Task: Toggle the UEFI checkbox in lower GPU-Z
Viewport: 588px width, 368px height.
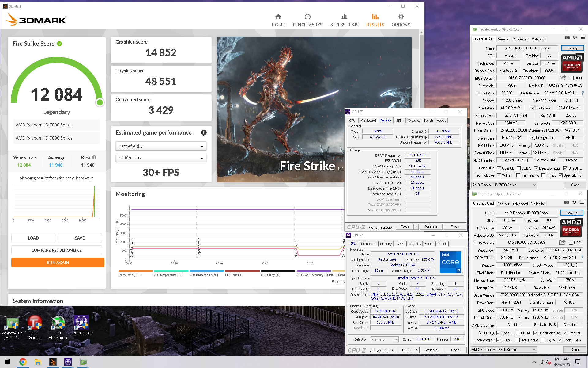Action: tap(571, 243)
